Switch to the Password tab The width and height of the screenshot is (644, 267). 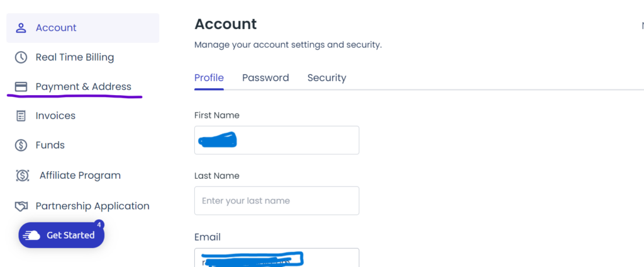point(265,77)
